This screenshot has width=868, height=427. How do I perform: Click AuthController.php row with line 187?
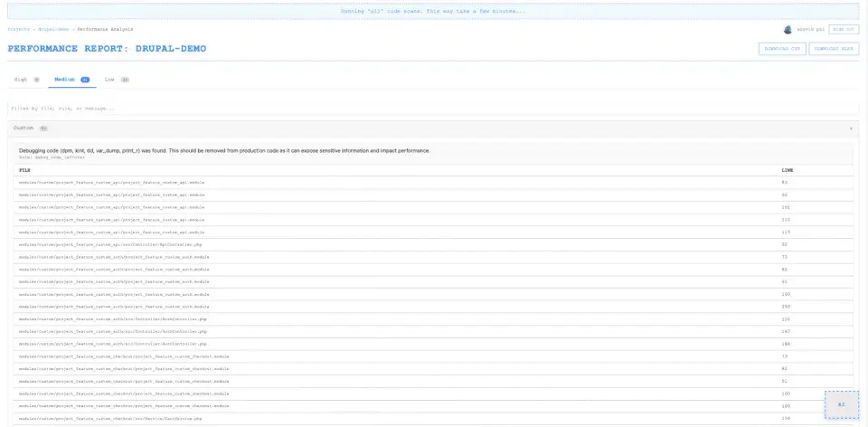tap(433, 332)
